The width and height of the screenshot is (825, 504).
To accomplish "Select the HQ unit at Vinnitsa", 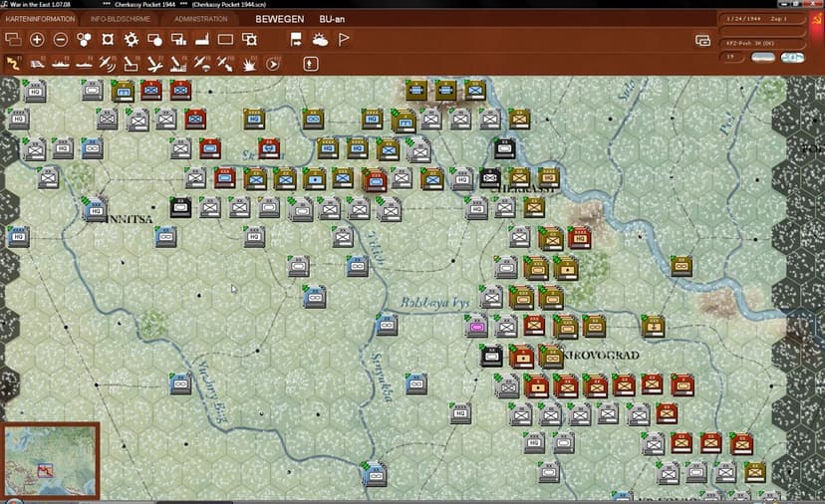I will [96, 210].
